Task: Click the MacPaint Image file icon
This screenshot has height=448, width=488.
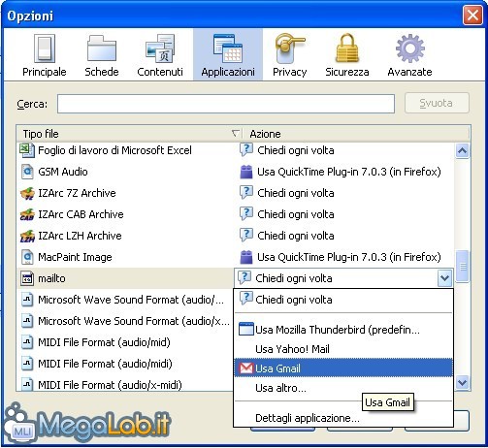Action: coord(27,257)
